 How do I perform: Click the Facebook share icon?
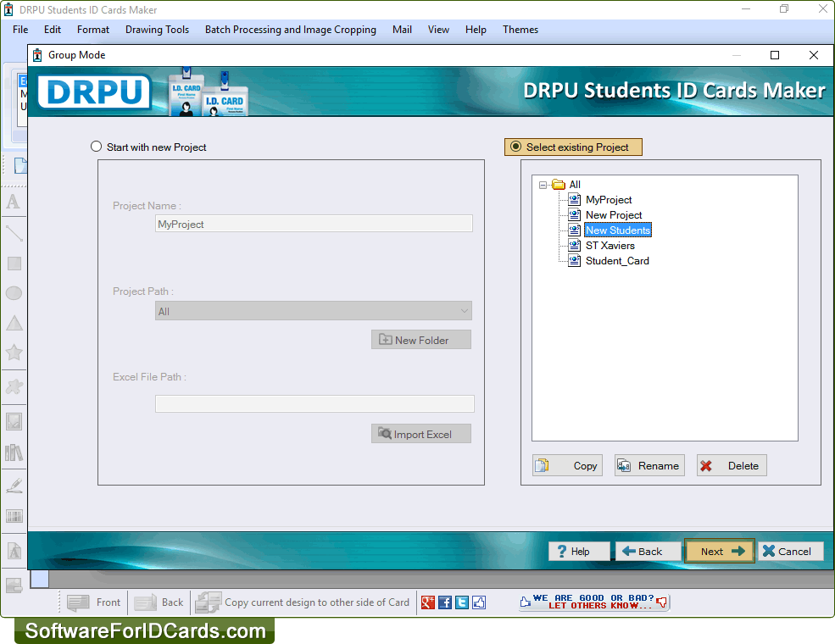tap(445, 602)
